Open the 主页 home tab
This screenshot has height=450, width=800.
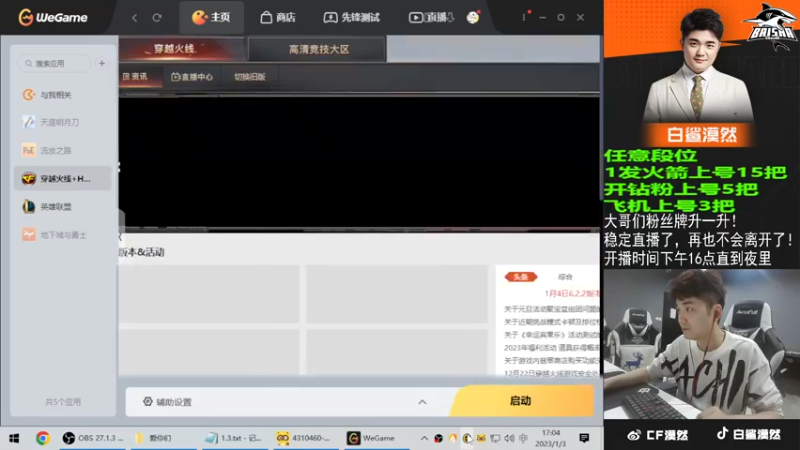point(211,17)
